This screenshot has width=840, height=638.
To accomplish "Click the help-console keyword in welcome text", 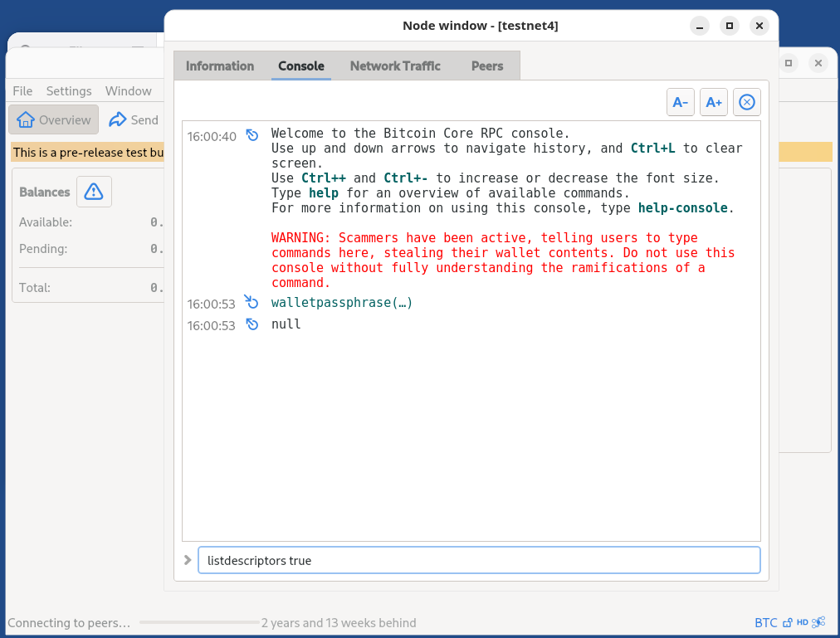I will click(x=682, y=208).
